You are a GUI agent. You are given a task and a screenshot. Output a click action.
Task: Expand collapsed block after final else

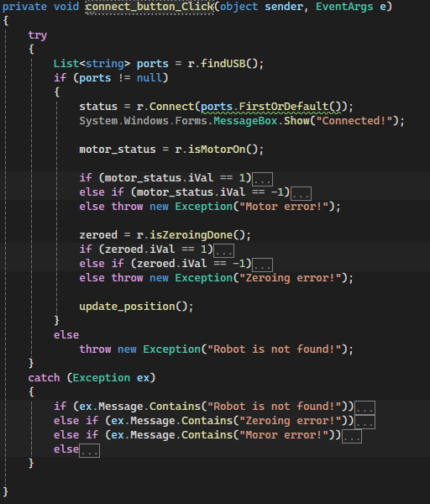89,450
